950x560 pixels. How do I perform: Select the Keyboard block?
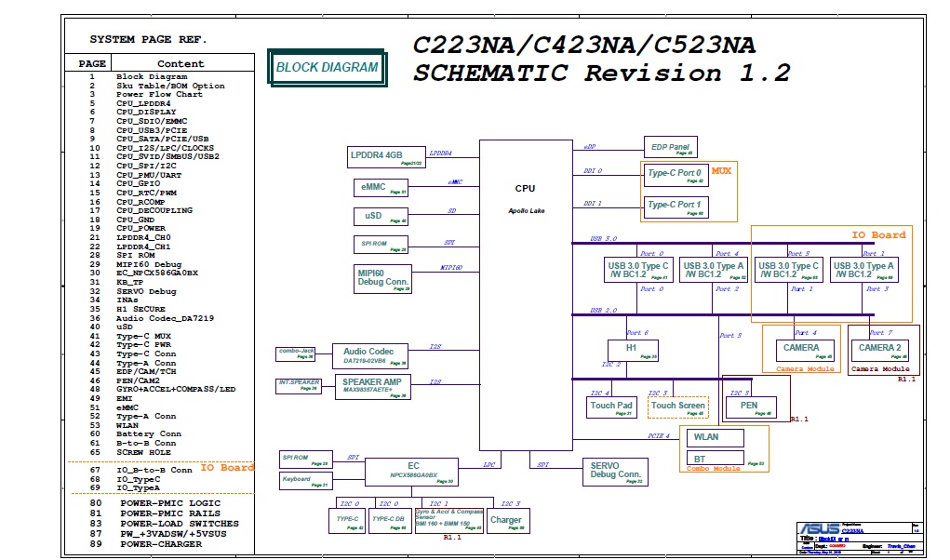tap(305, 482)
